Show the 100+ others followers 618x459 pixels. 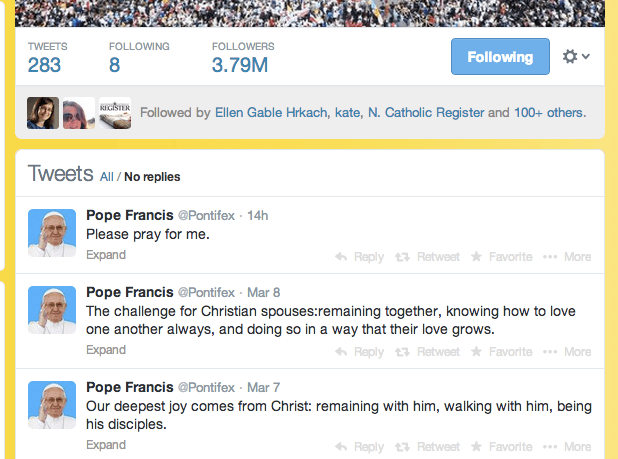coord(549,113)
